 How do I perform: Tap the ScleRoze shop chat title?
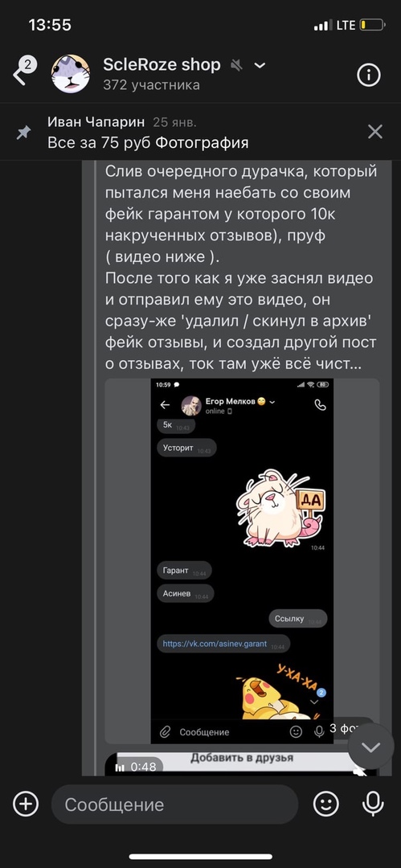pos(162,65)
